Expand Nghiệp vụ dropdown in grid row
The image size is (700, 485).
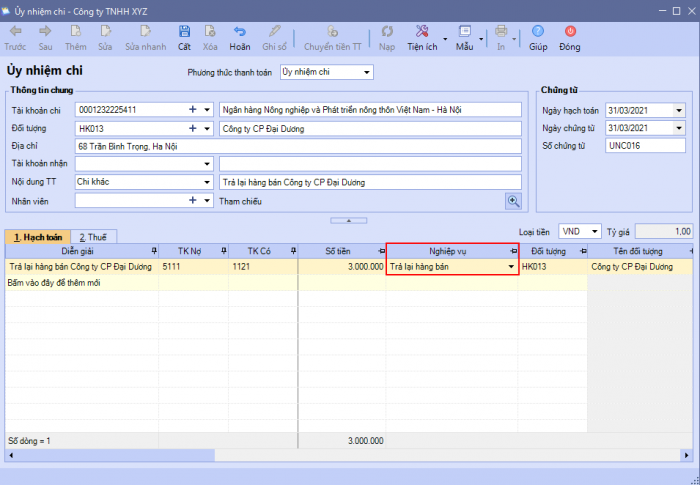[x=511, y=267]
